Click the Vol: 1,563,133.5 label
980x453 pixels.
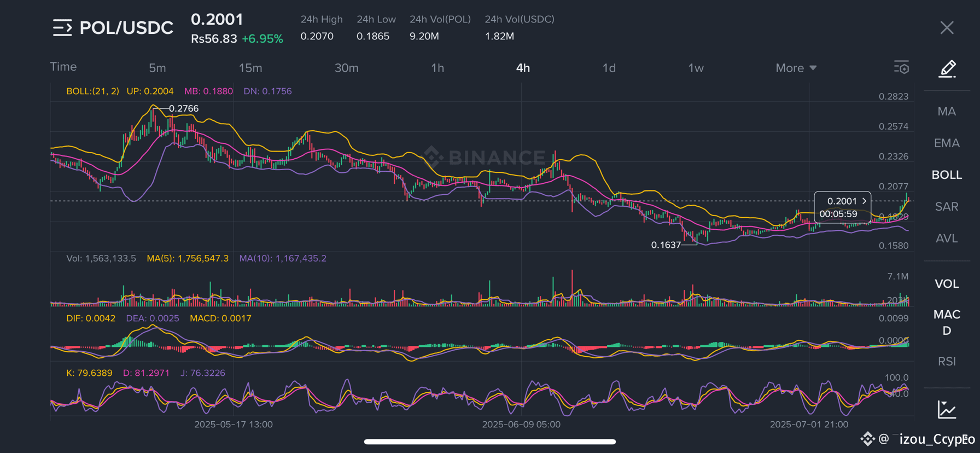click(101, 258)
